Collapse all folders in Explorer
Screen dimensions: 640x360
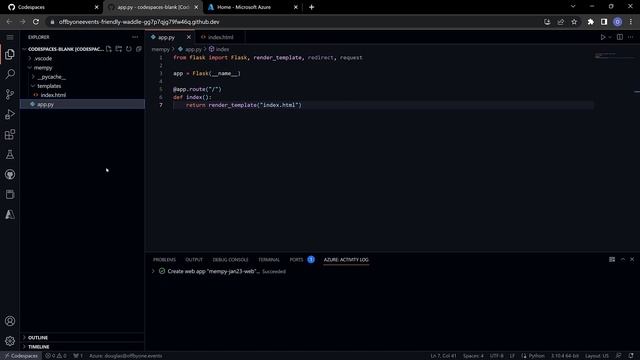pyautogui.click(x=139, y=49)
